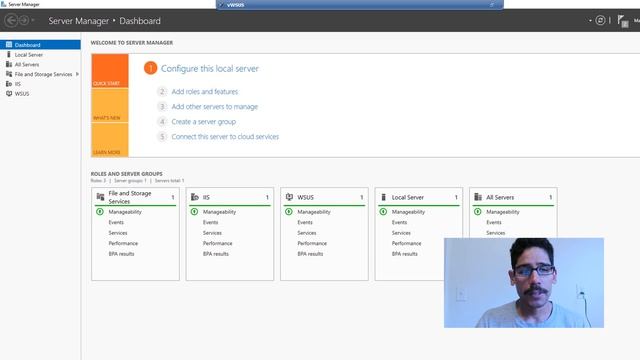Screen dimensions: 640x360
Task: Open dropdown arrow left of refresh icon
Action: click(x=590, y=20)
